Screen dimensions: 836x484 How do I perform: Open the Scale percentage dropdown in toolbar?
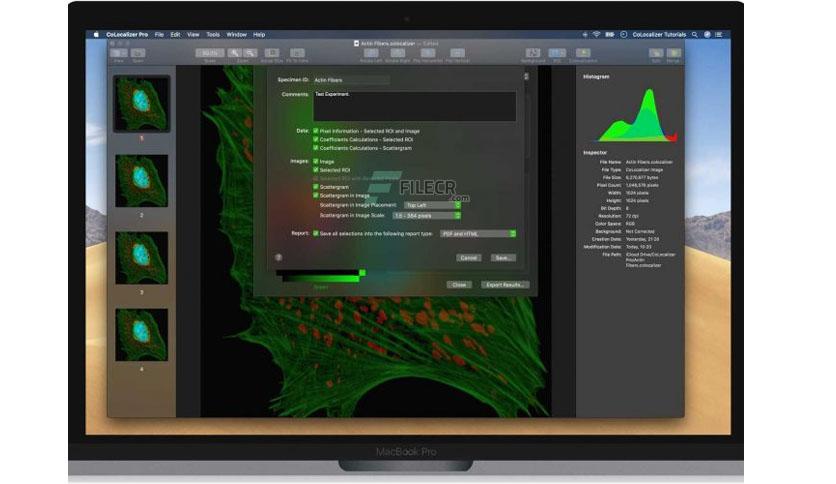tap(210, 53)
